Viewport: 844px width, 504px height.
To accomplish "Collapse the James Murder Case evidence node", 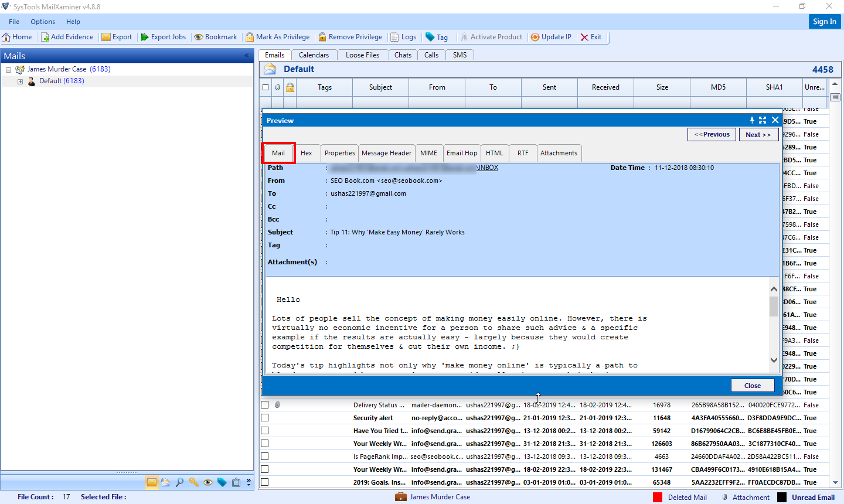I will [x=7, y=69].
